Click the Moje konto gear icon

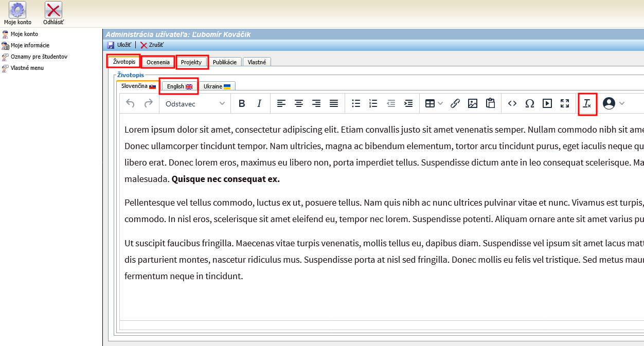(x=17, y=10)
